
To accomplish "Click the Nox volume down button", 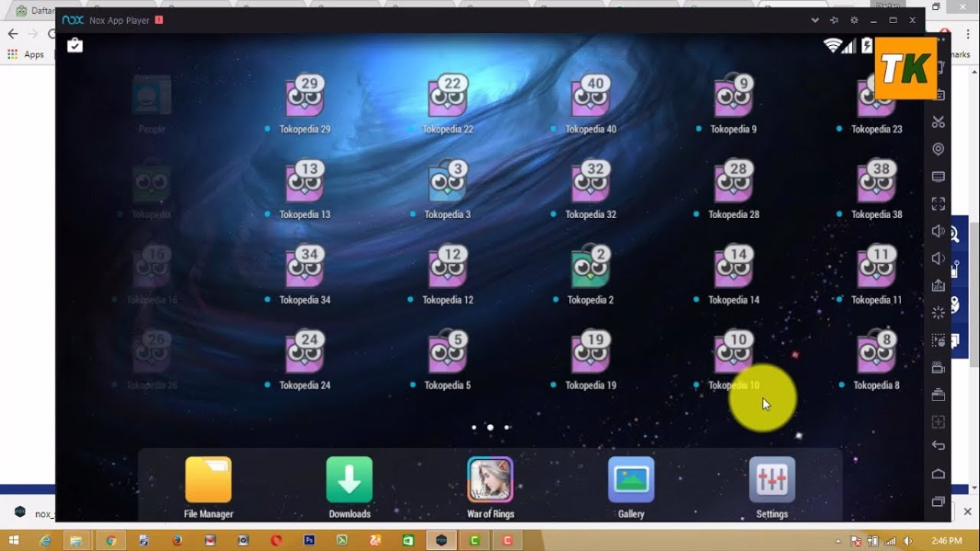I will 938,259.
